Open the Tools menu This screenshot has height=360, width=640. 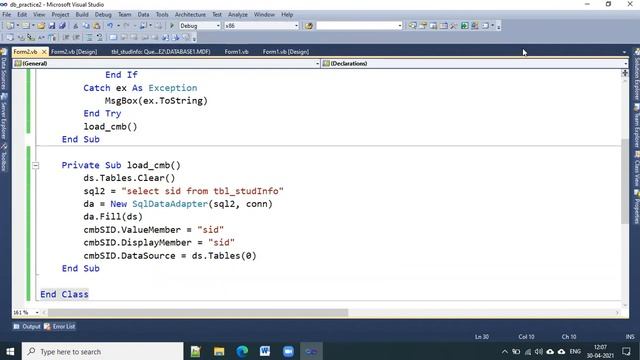162,15
